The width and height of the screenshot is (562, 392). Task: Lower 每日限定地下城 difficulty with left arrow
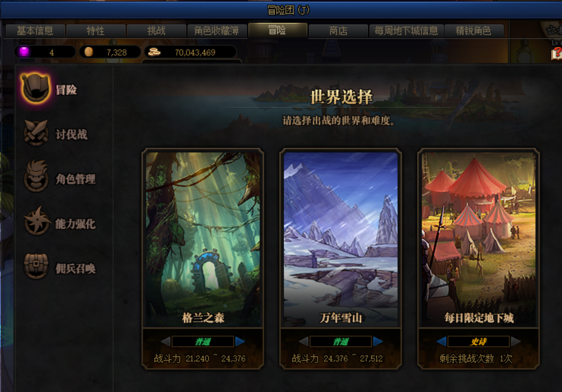coord(441,341)
